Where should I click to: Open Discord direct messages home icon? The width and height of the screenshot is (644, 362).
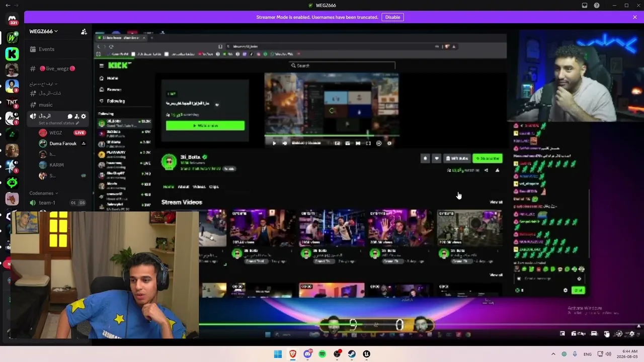[12, 20]
